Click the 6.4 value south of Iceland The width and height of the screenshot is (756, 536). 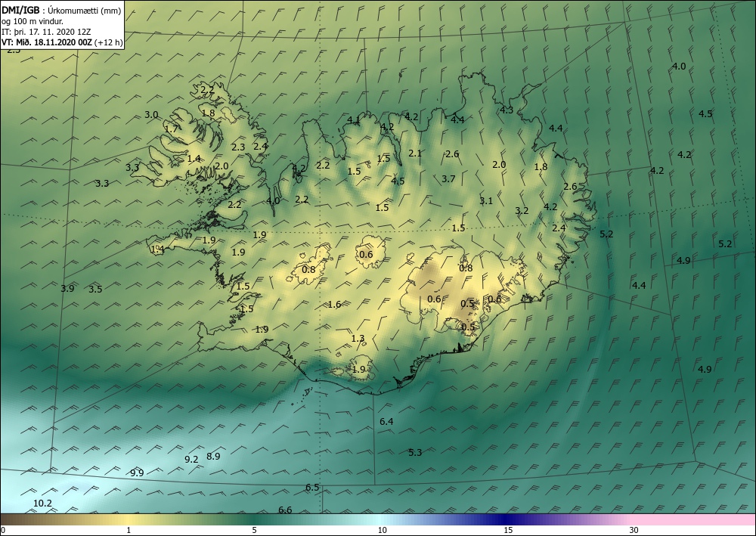(386, 421)
